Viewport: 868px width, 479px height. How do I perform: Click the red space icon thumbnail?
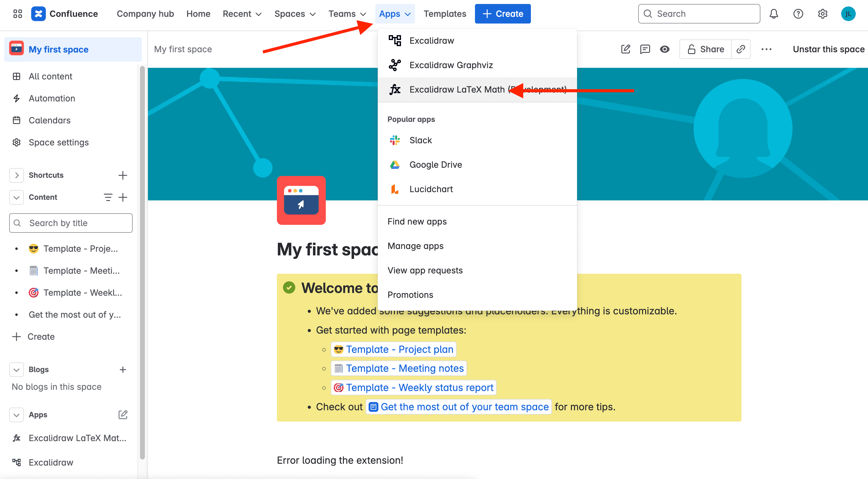[301, 200]
